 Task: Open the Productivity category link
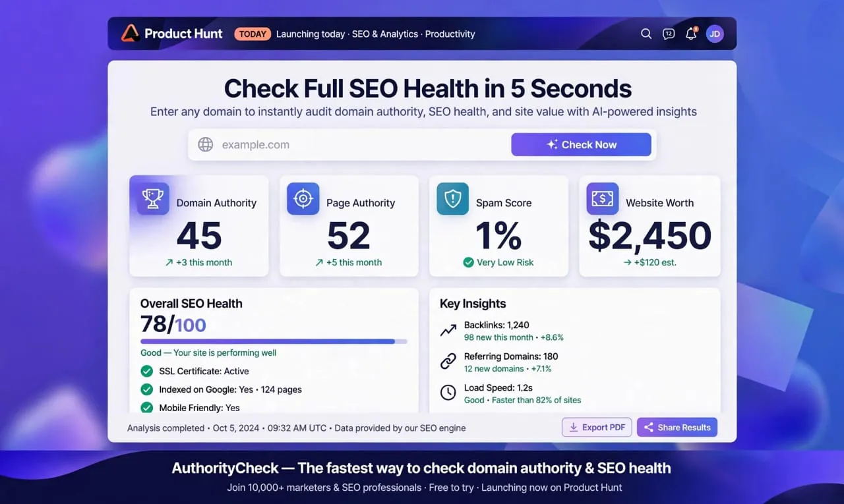coord(450,34)
